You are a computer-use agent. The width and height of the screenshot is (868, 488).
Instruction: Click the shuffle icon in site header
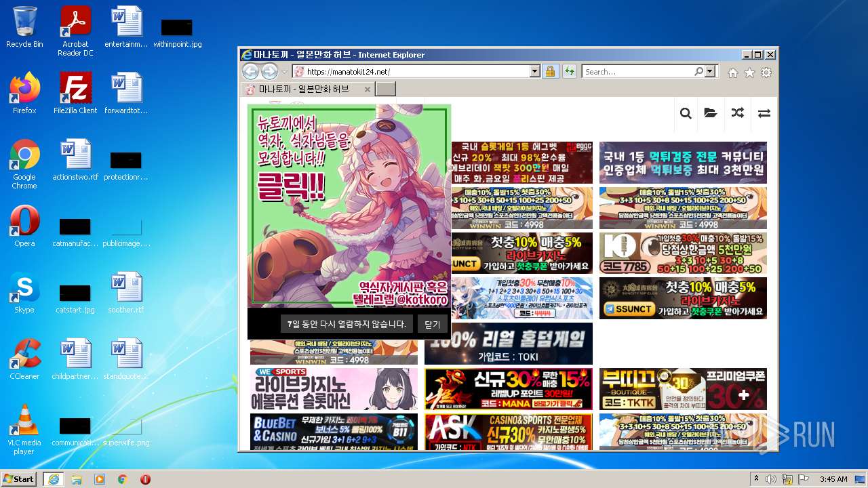point(737,113)
